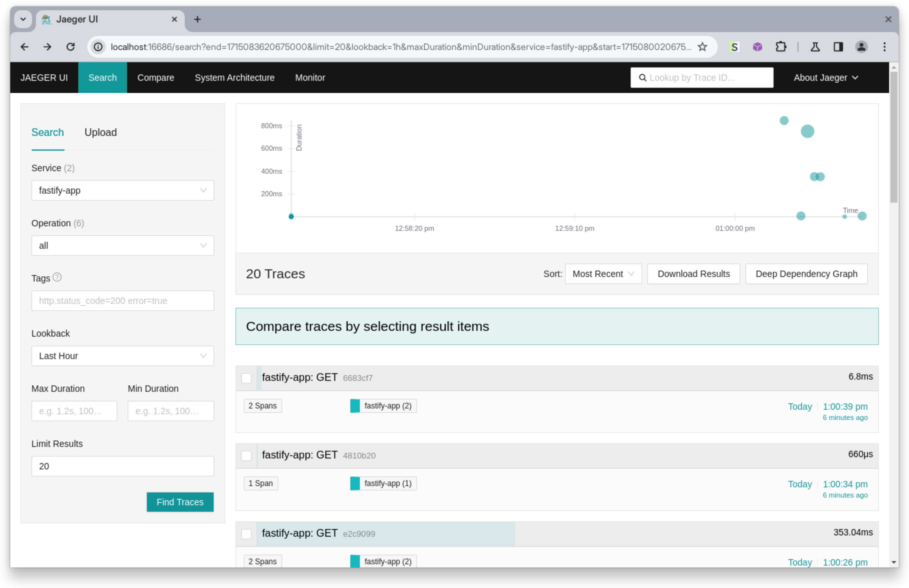This screenshot has width=909, height=588.
Task: Reload the Jaeger UI page
Action: 71,47
